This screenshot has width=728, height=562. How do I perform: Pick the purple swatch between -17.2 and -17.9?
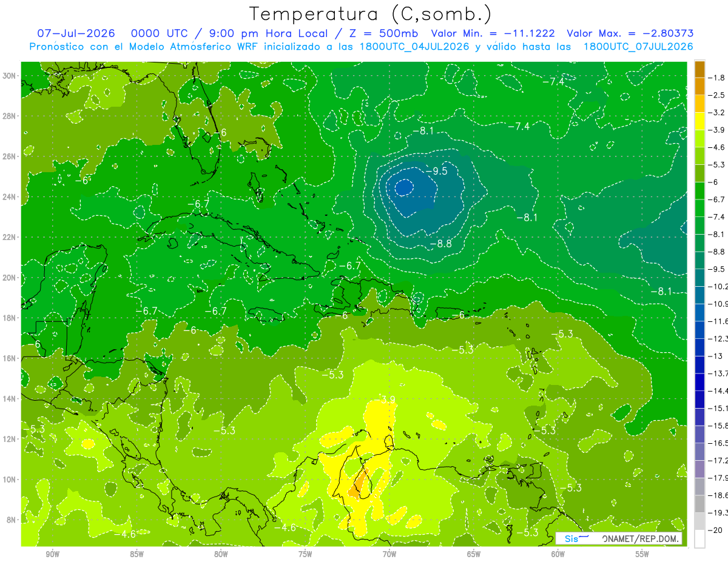click(x=699, y=469)
